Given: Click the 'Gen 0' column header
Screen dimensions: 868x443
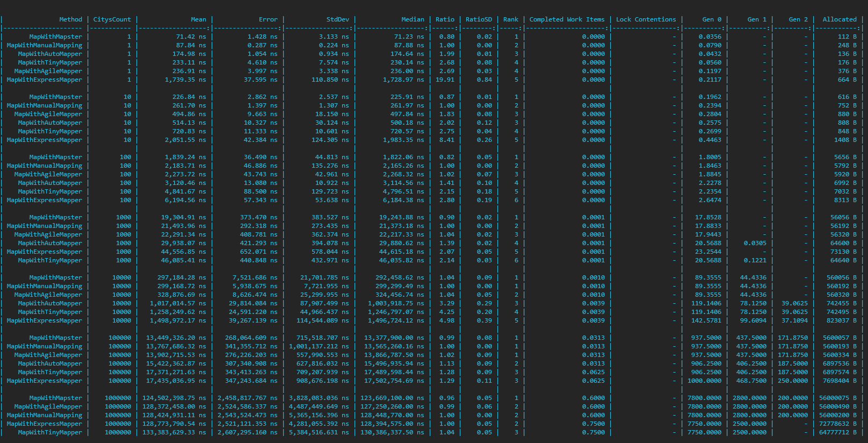Looking at the screenshot, I should 712,19.
